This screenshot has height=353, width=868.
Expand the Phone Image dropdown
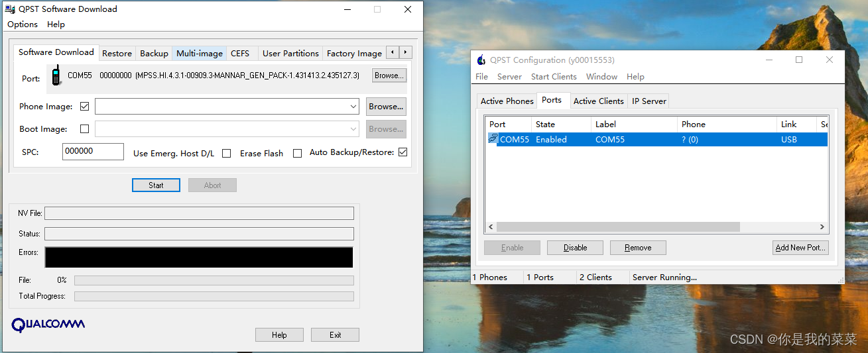(353, 107)
